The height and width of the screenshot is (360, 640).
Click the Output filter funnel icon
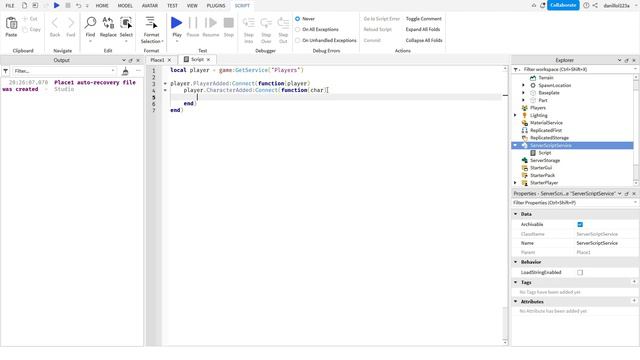pos(6,71)
